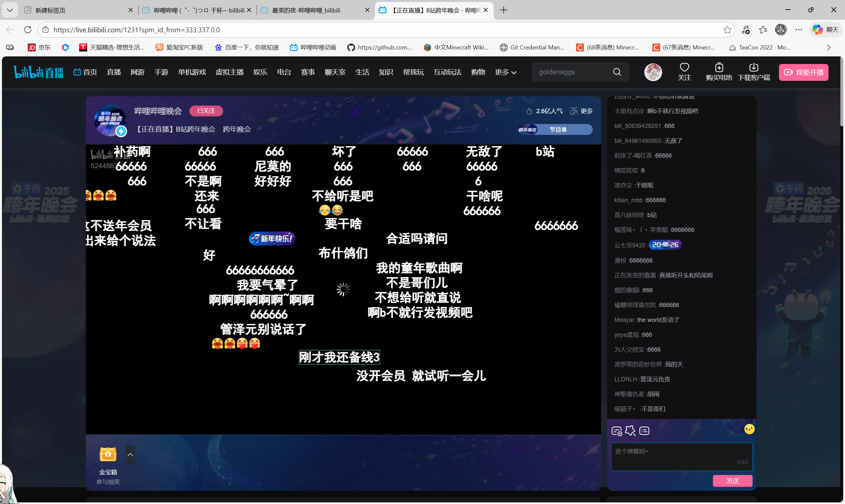Expand the bookmarks bar overflow arrow
The width and height of the screenshot is (845, 504).
click(829, 47)
